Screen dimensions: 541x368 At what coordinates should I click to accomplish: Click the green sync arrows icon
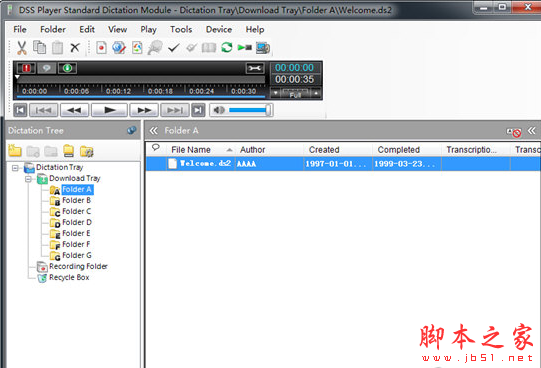pyautogui.click(x=227, y=47)
